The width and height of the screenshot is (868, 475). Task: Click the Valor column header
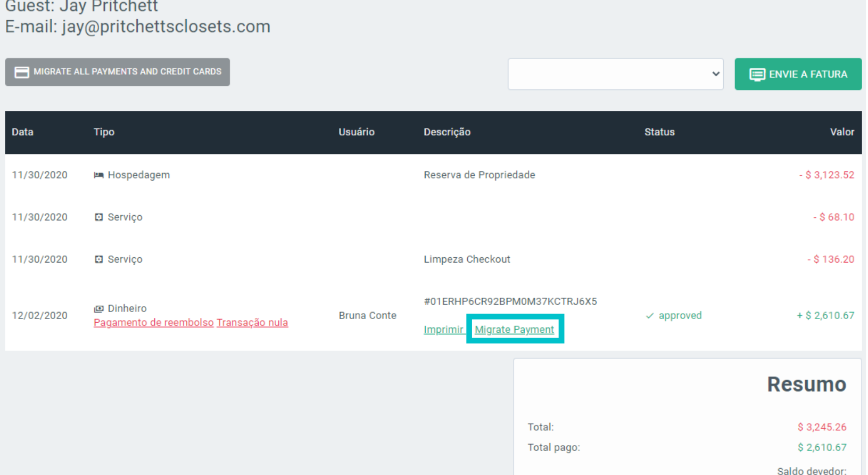click(x=841, y=132)
